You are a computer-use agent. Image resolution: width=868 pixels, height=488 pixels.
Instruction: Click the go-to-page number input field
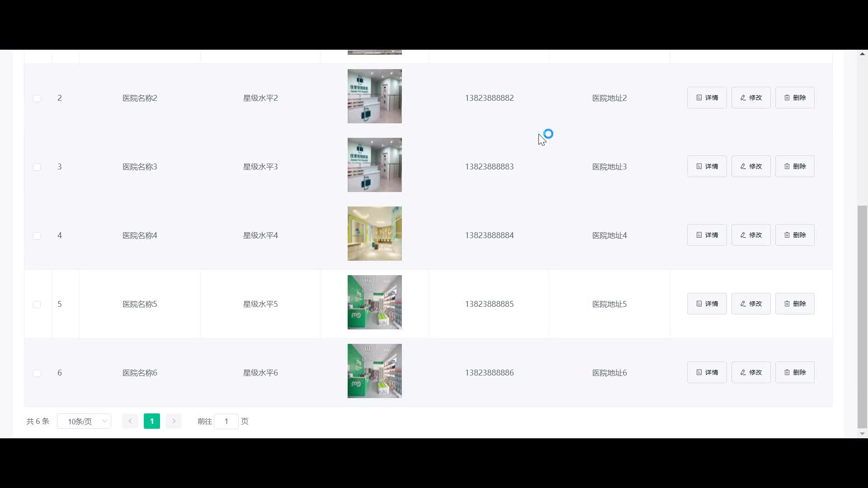point(226,421)
